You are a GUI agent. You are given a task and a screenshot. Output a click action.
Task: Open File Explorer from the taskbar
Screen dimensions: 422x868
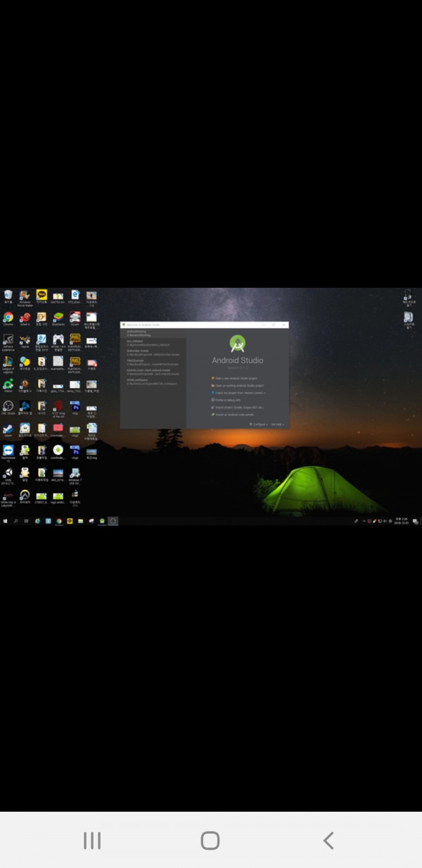80,521
